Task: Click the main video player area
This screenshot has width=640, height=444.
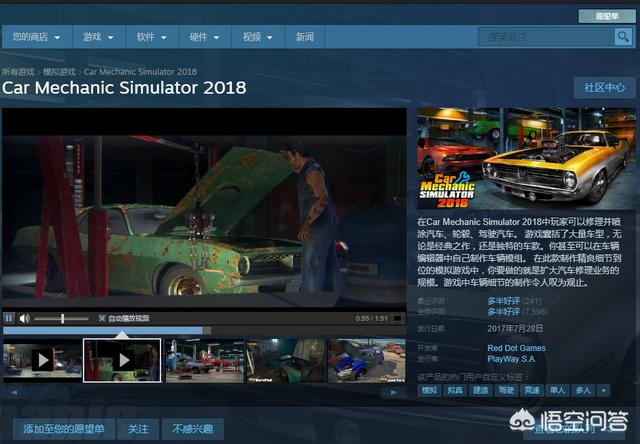Action: click(204, 208)
